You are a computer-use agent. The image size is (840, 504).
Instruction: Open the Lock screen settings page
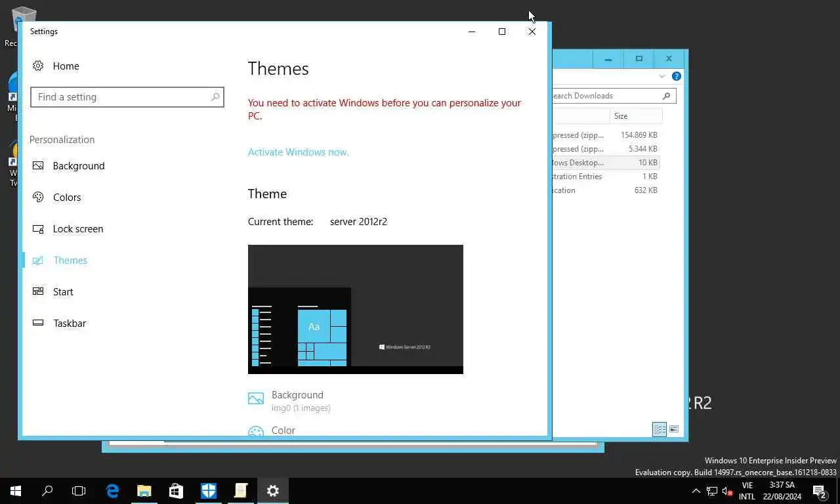[x=68, y=229]
